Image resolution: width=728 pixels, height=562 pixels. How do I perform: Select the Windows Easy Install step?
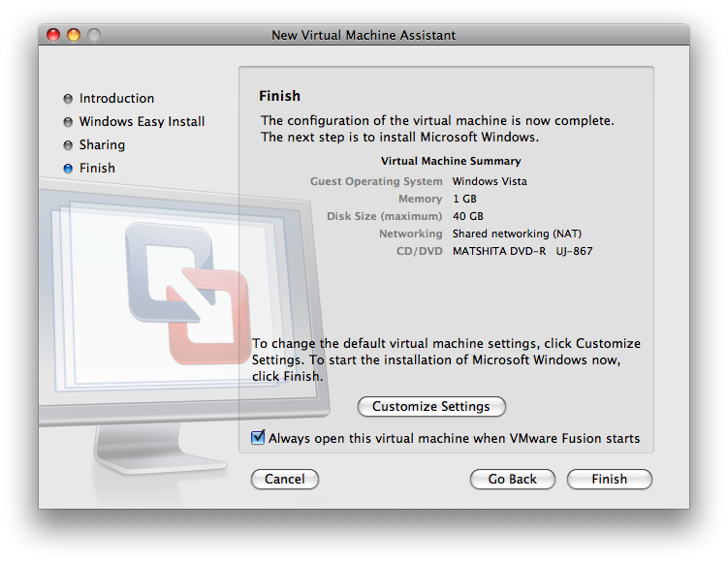142,121
